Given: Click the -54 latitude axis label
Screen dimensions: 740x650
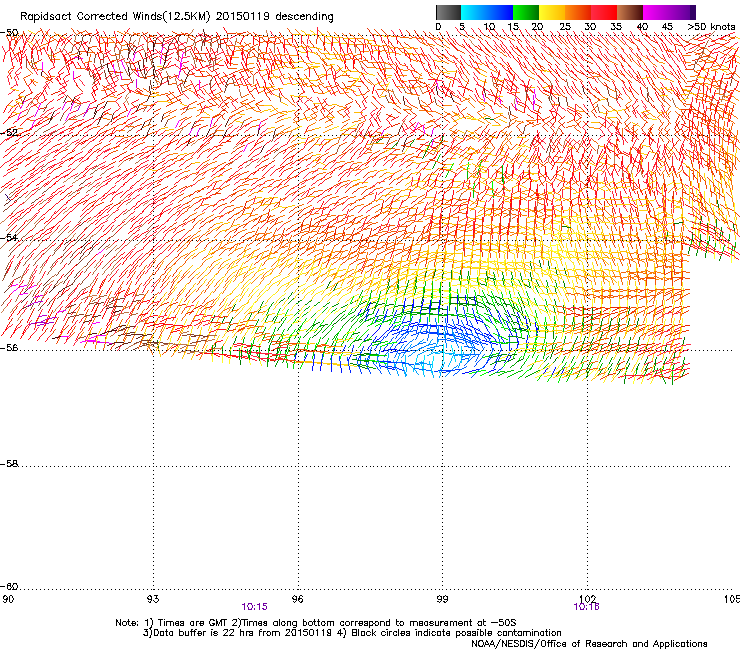Looking at the screenshot, I should [x=9, y=237].
